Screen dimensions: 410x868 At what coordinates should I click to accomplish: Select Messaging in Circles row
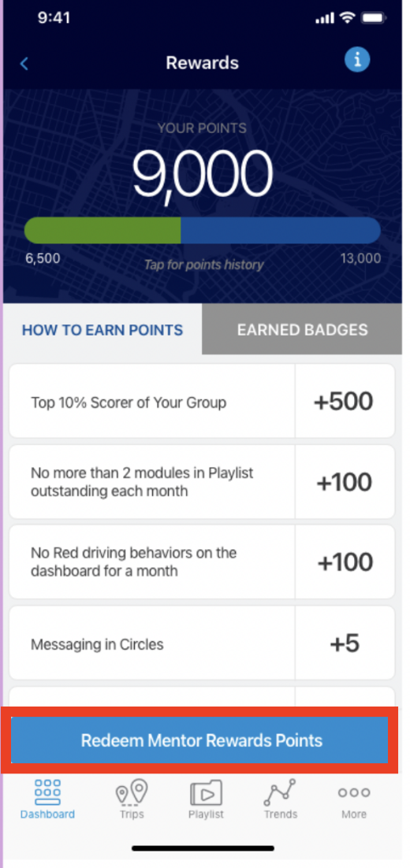202,644
